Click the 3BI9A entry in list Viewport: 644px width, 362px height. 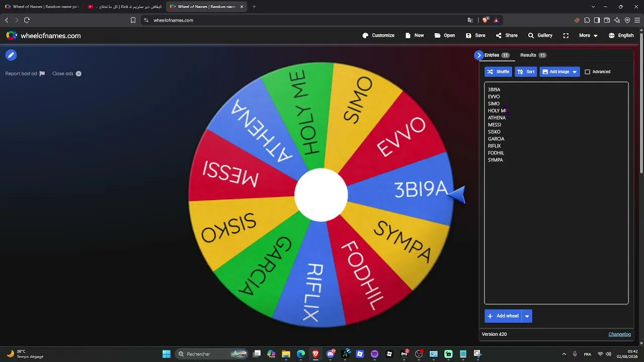pos(494,89)
